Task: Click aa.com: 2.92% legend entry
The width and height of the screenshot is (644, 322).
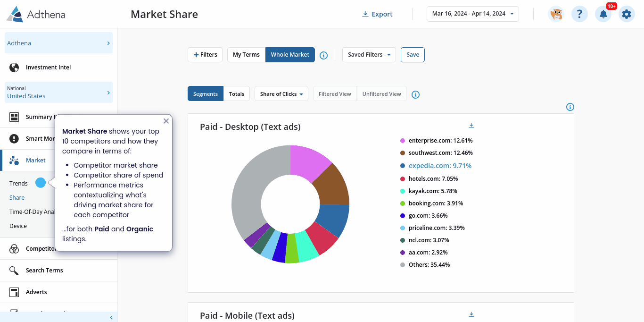Action: tap(428, 253)
